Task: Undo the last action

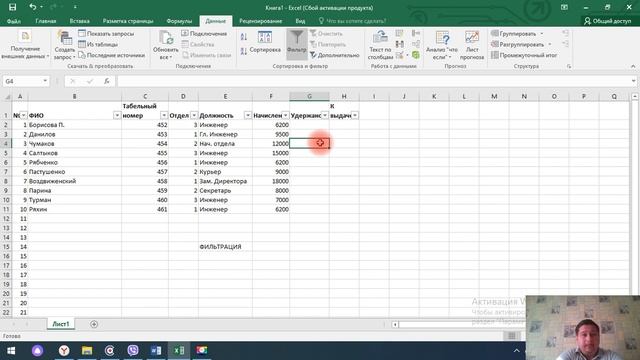Action: [x=33, y=7]
